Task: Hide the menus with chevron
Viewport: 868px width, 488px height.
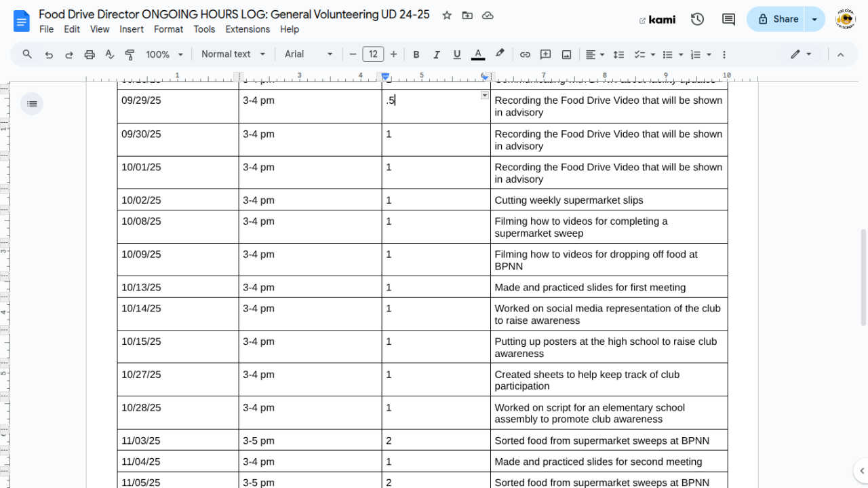Action: point(840,54)
